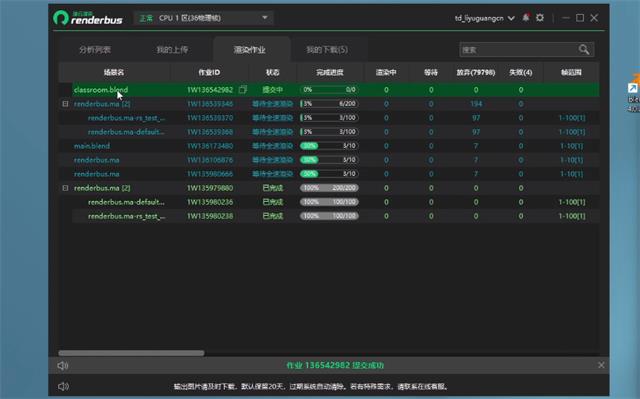Click the 放弃(79798) column header
Screen dimensions: 640x399
(x=476, y=73)
